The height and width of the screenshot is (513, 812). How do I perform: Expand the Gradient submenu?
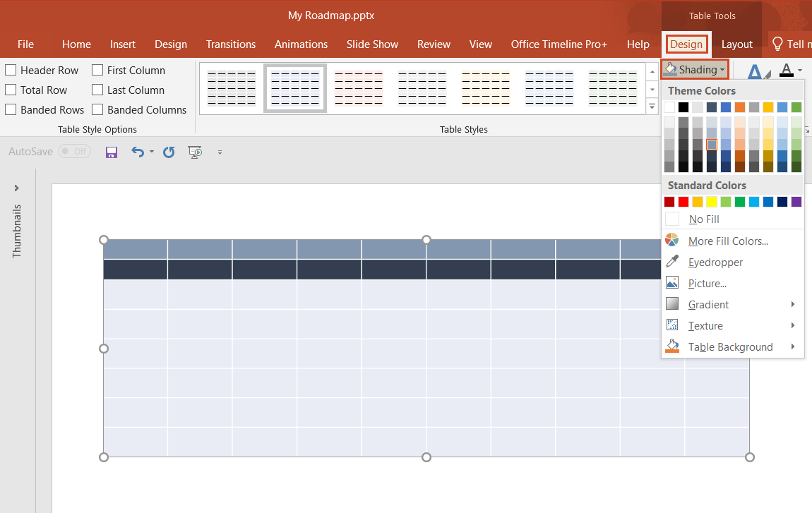pos(707,304)
